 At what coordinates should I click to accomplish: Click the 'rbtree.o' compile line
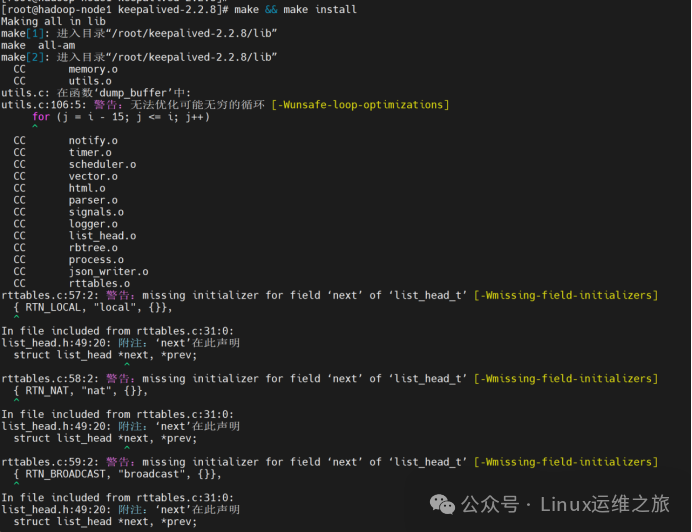(x=66, y=248)
